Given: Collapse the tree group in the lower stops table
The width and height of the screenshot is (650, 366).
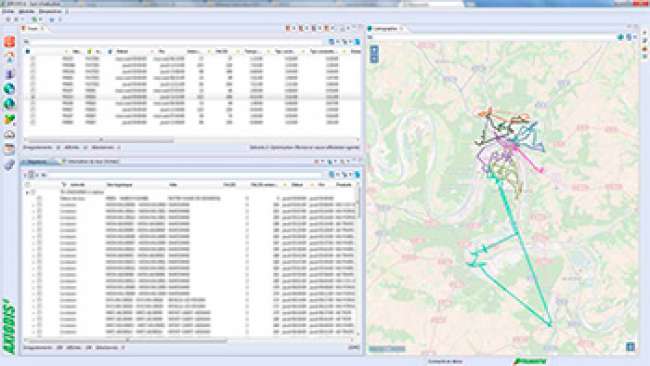Looking at the screenshot, I should pyautogui.click(x=27, y=192).
